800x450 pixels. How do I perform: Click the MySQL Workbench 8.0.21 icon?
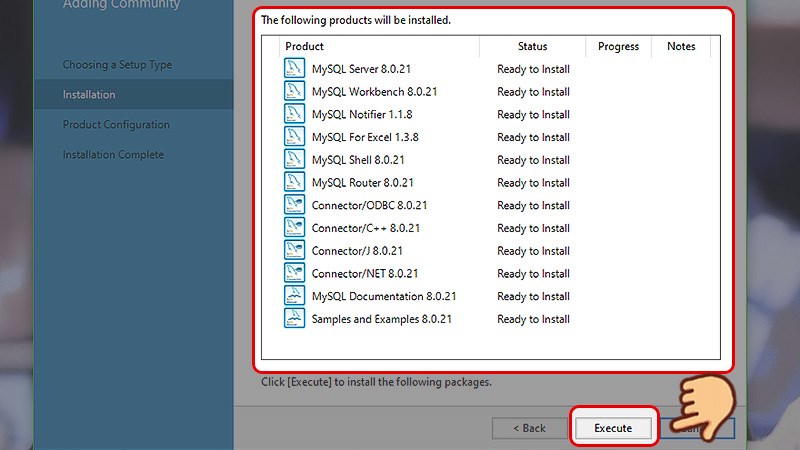click(x=294, y=92)
